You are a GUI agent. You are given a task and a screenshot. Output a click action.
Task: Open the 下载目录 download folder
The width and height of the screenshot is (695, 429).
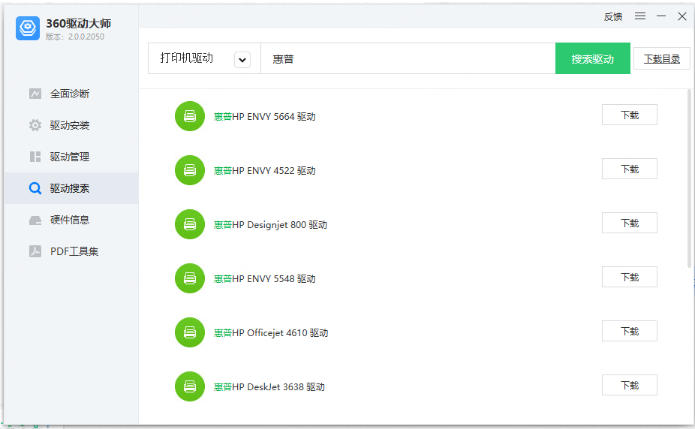(661, 58)
